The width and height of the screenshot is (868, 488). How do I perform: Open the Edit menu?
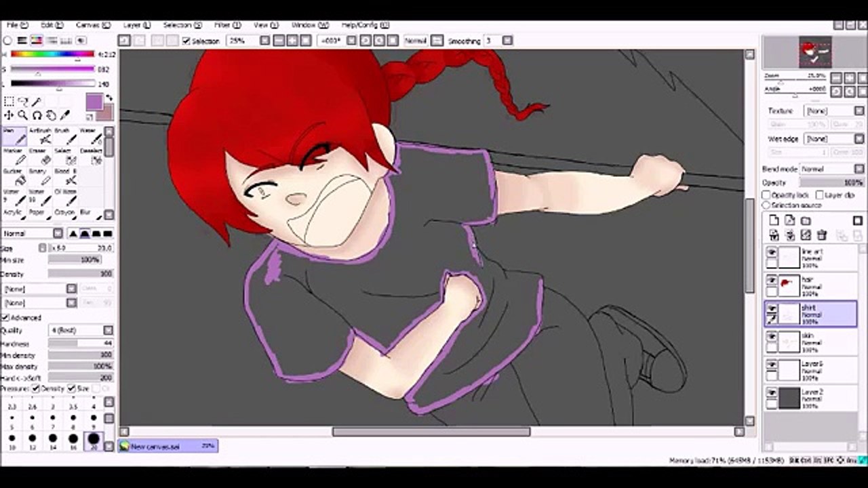pyautogui.click(x=52, y=25)
